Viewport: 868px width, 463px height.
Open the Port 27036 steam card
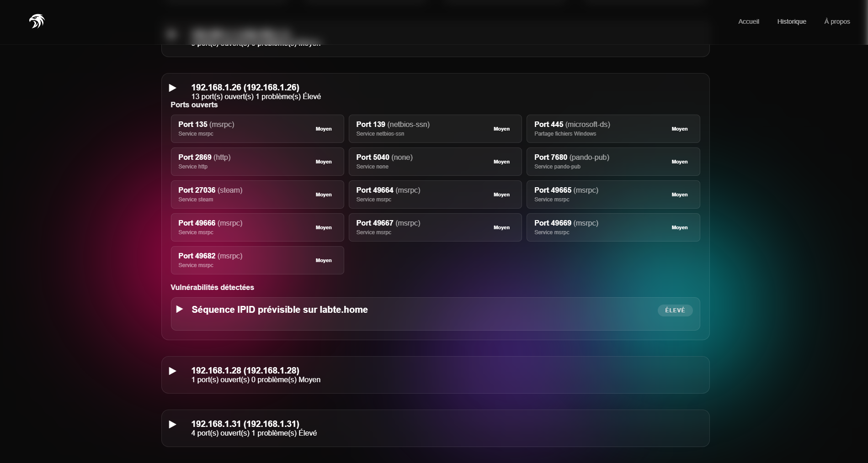pyautogui.click(x=257, y=195)
